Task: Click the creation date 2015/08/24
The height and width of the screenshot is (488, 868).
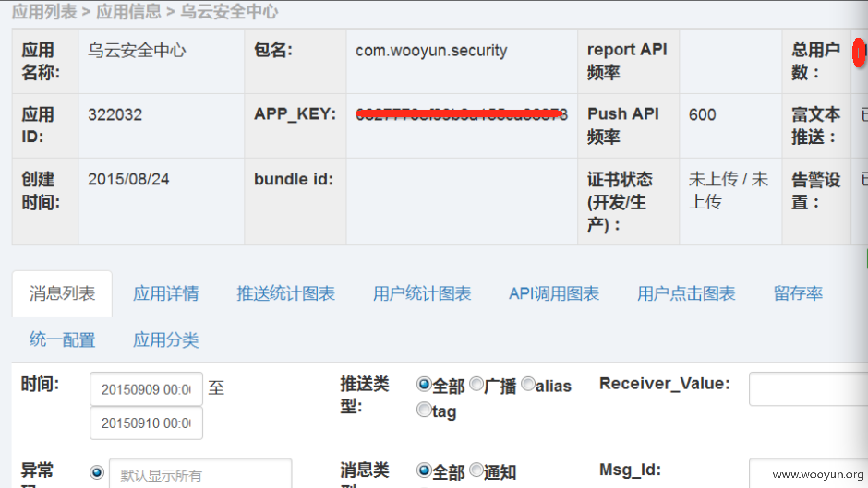Action: click(x=128, y=179)
